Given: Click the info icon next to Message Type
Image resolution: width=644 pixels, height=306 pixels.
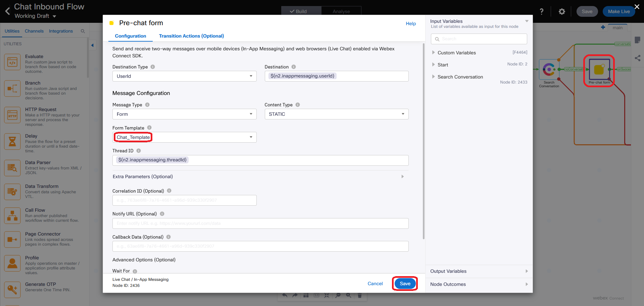Looking at the screenshot, I should tap(147, 105).
